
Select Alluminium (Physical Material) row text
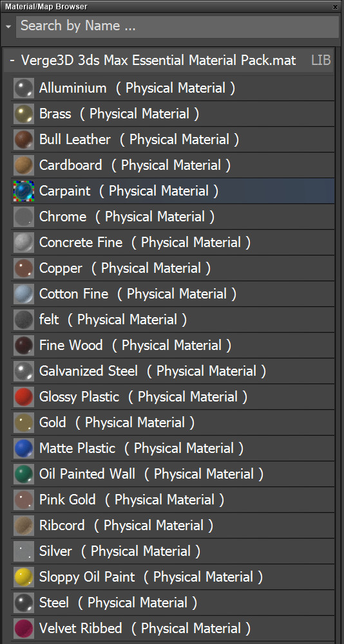(x=137, y=88)
